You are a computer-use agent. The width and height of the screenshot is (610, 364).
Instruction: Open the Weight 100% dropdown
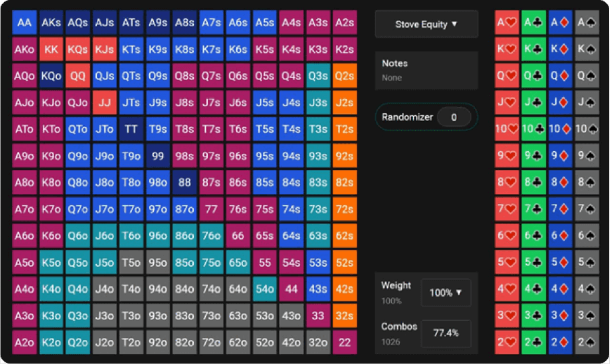tap(446, 293)
